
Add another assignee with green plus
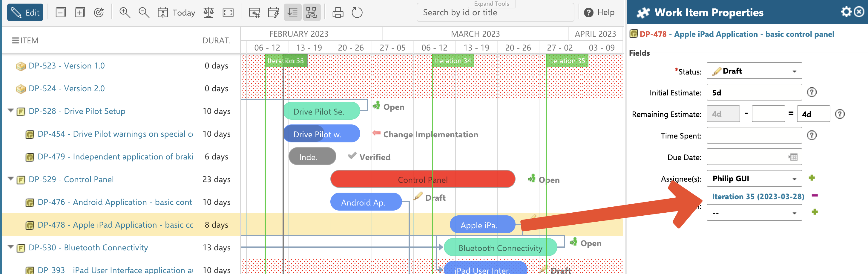pyautogui.click(x=811, y=178)
